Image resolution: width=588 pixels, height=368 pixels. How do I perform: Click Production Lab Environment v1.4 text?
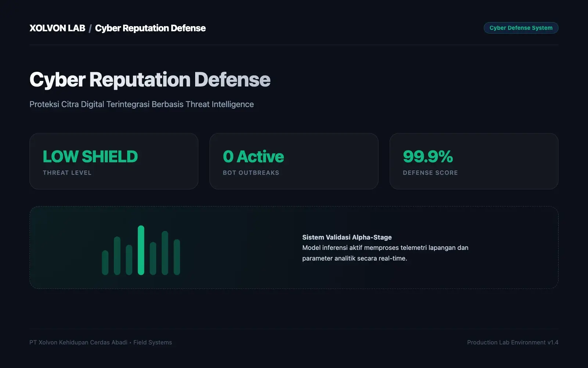[x=513, y=342]
